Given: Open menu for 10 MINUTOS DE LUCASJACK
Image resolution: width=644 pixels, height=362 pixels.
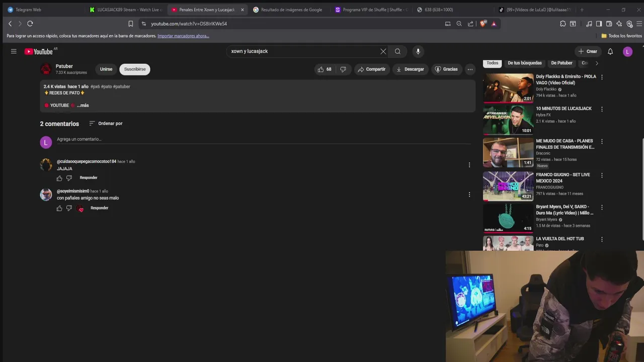Looking at the screenshot, I should pyautogui.click(x=602, y=109).
